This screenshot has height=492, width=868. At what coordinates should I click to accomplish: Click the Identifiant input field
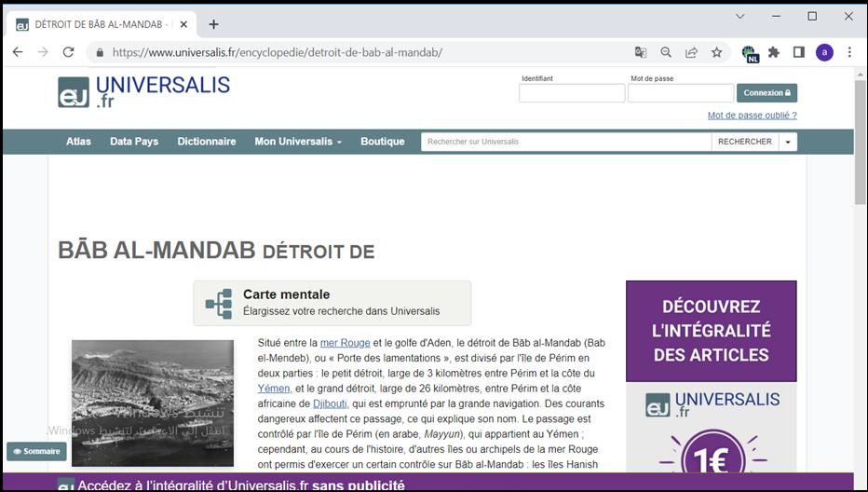[572, 93]
